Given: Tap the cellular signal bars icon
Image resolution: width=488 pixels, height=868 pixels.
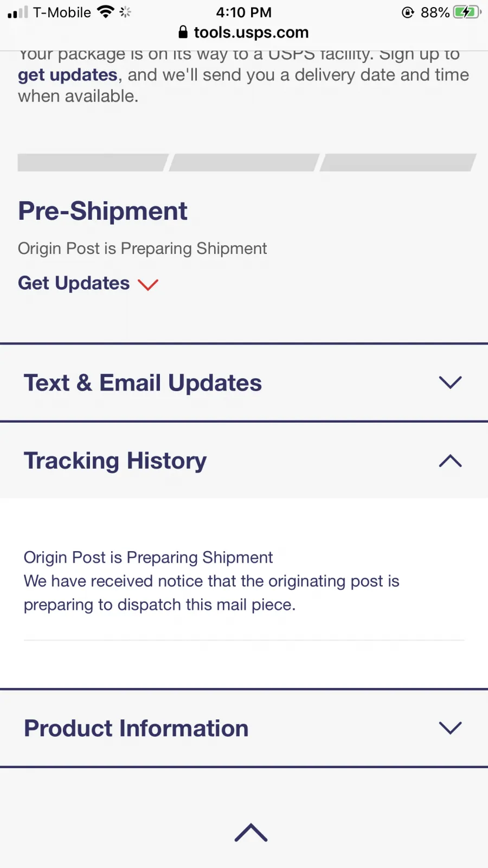Looking at the screenshot, I should 18,12.
